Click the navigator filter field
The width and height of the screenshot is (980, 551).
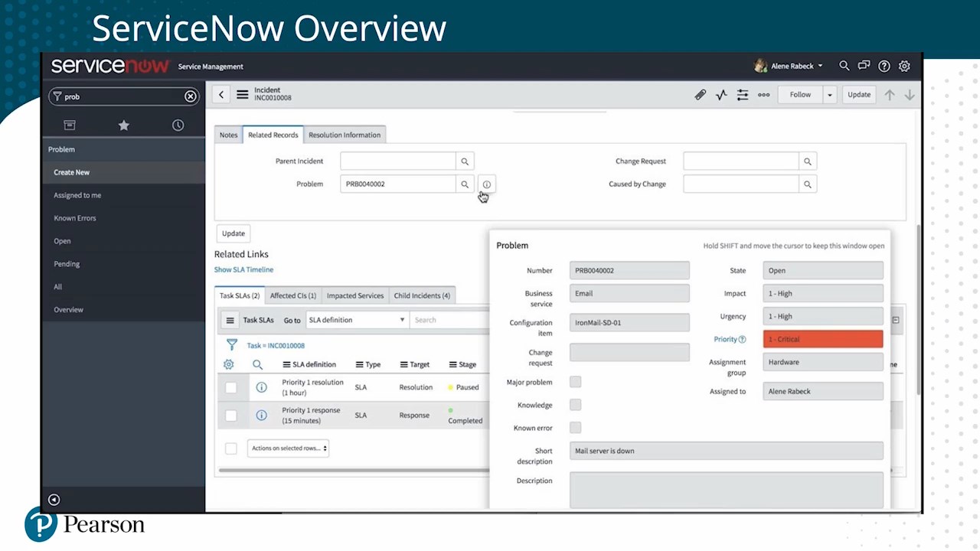(x=123, y=96)
